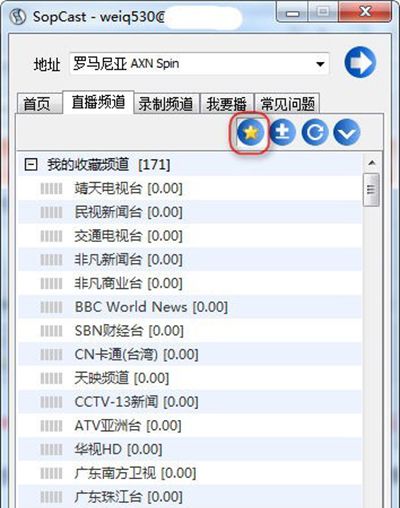Select channel 广东珠江台 [0.00]
The image size is (400, 508).
(x=129, y=497)
